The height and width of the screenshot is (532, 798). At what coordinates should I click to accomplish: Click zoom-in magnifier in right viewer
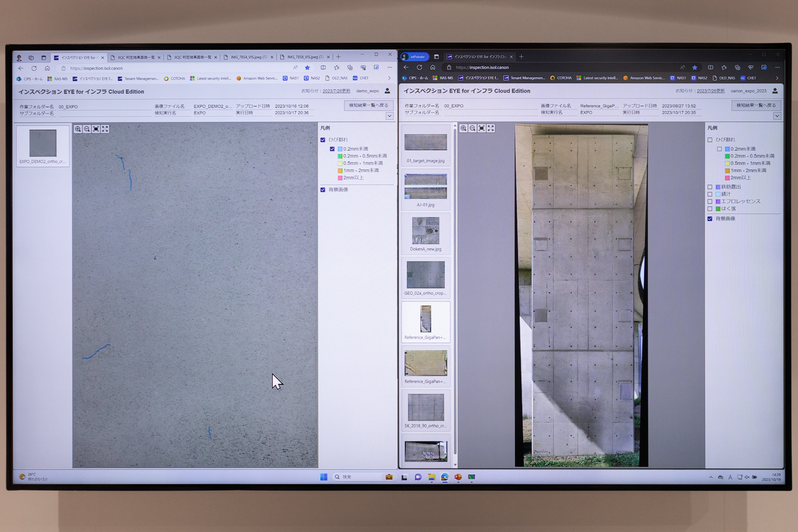point(463,128)
